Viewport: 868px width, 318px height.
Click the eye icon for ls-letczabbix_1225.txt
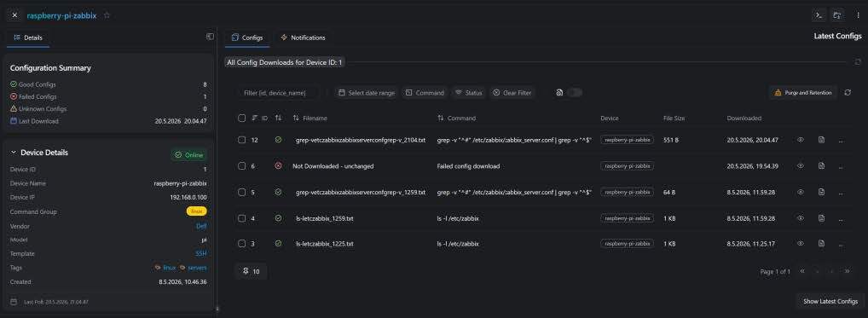pyautogui.click(x=801, y=243)
